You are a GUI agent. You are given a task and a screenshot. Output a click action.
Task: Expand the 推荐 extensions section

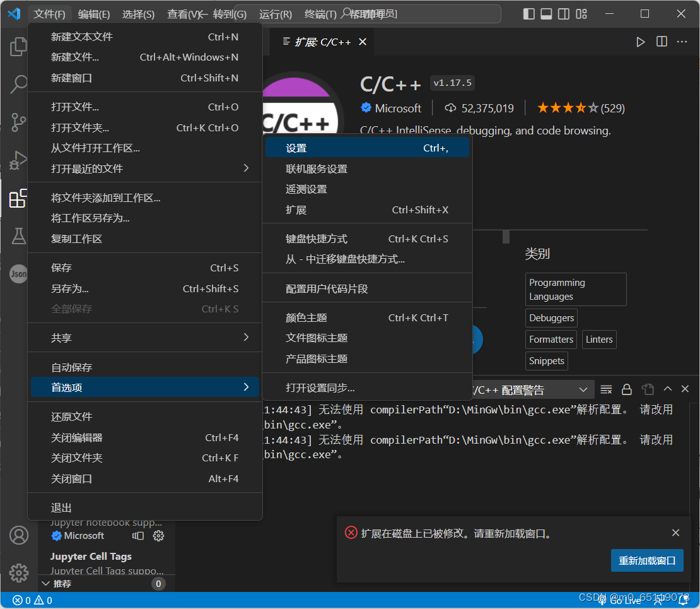pos(63,583)
